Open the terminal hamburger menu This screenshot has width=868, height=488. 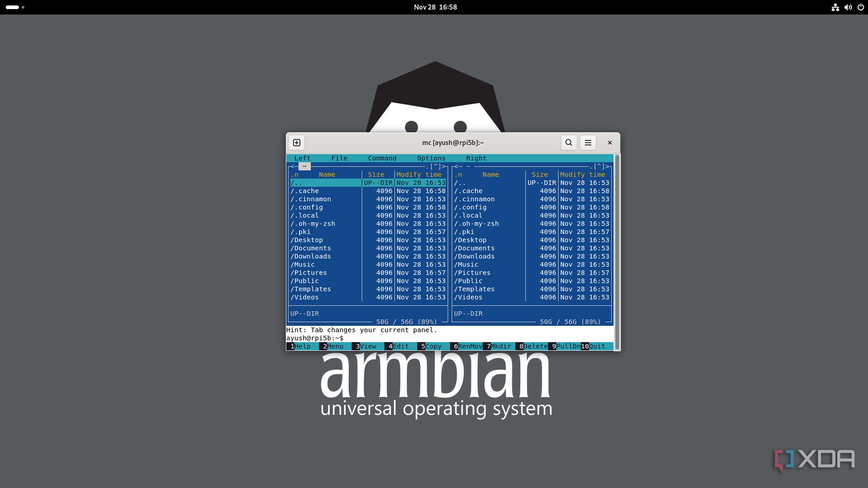coord(588,143)
